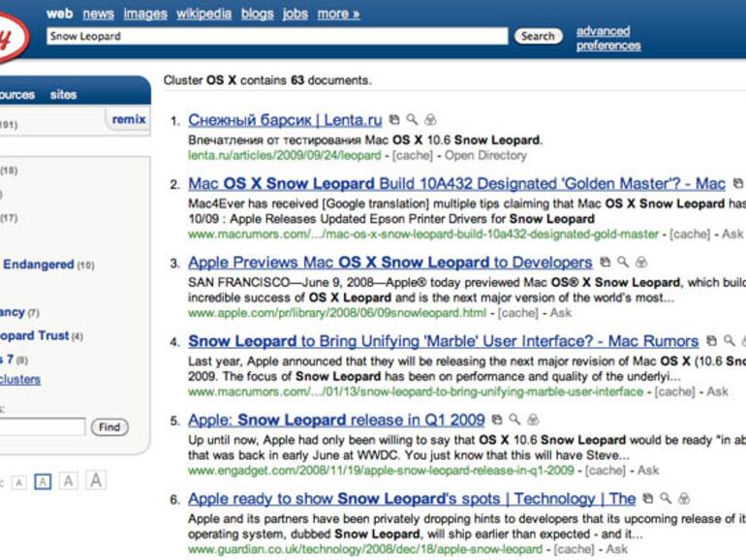Switch to blogs search tab
Viewport: 746px width, 560px height.
click(x=258, y=14)
